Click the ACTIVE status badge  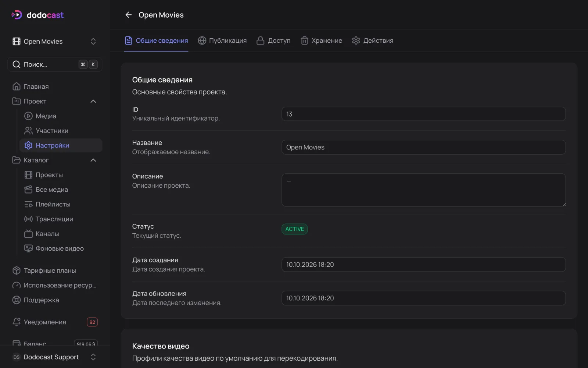[294, 229]
